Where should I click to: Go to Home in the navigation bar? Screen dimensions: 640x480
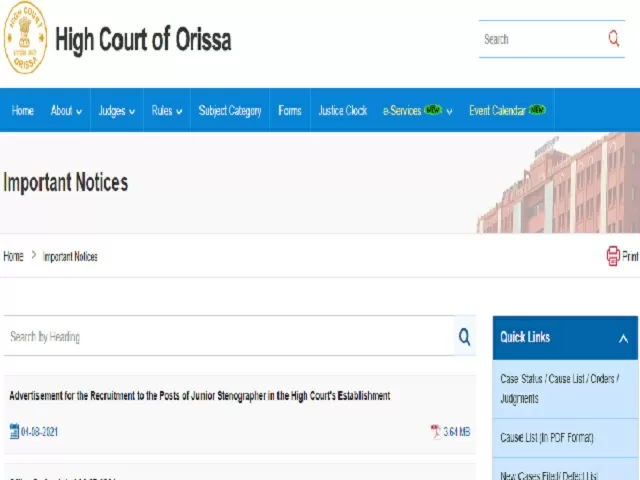[22, 111]
